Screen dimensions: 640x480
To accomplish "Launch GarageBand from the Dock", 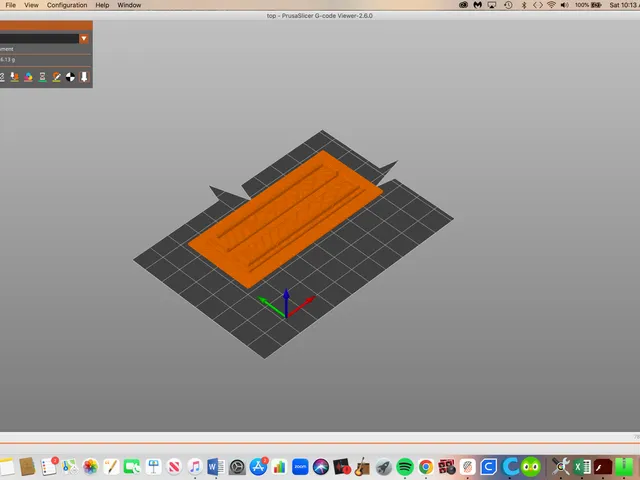I will tap(362, 467).
